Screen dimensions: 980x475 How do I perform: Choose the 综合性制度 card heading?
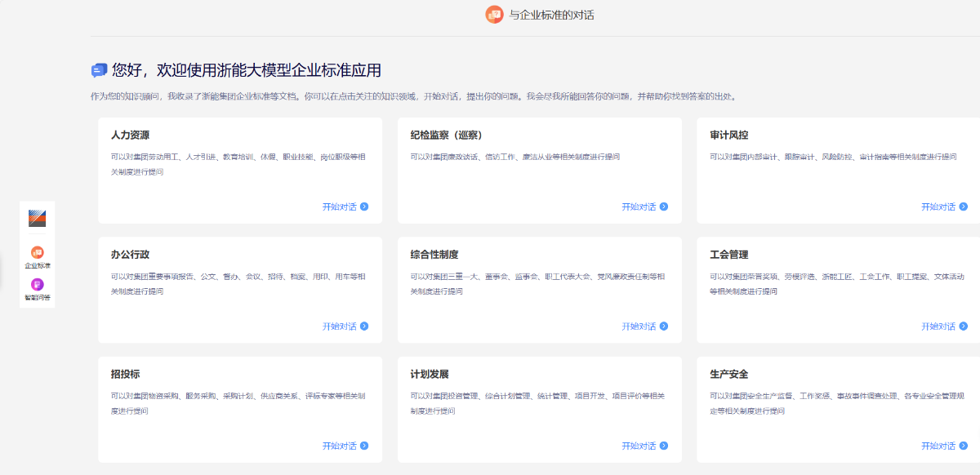[434, 255]
